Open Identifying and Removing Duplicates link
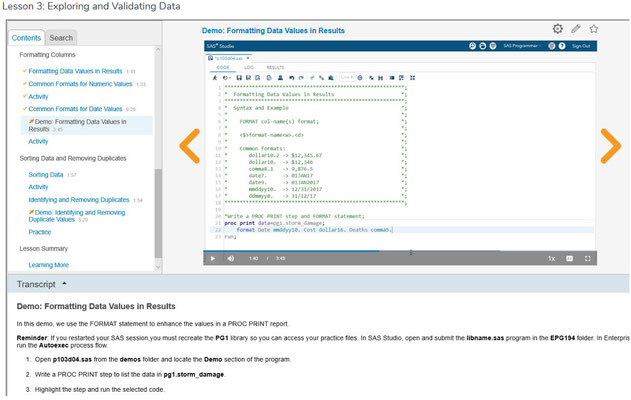The image size is (631, 400). [79, 200]
